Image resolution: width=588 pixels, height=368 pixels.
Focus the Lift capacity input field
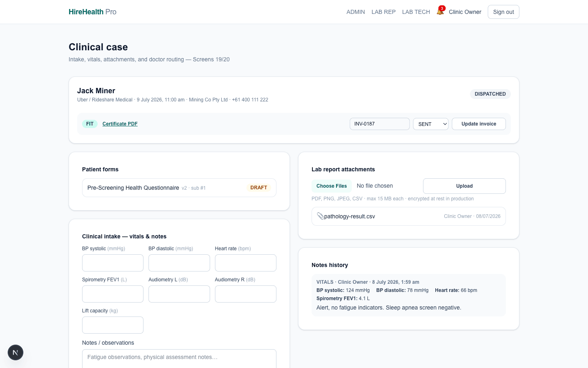113,325
